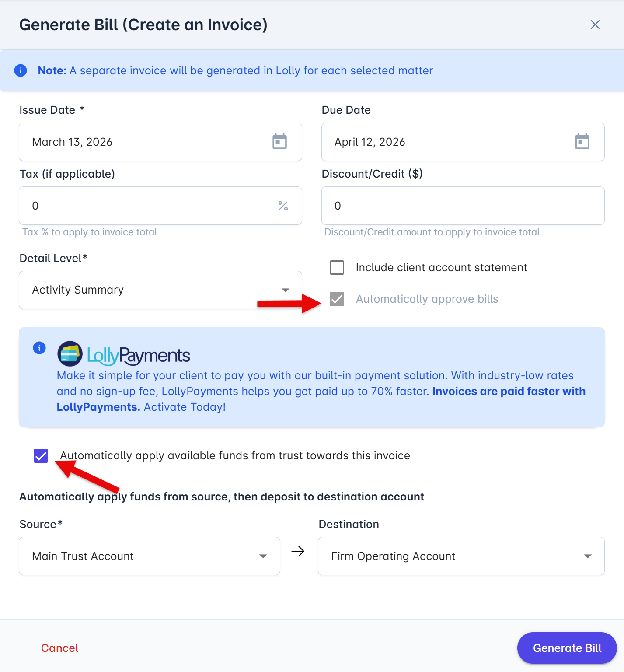Click the Issue Date field showing March 13, 2026
The width and height of the screenshot is (624, 672).
(160, 142)
